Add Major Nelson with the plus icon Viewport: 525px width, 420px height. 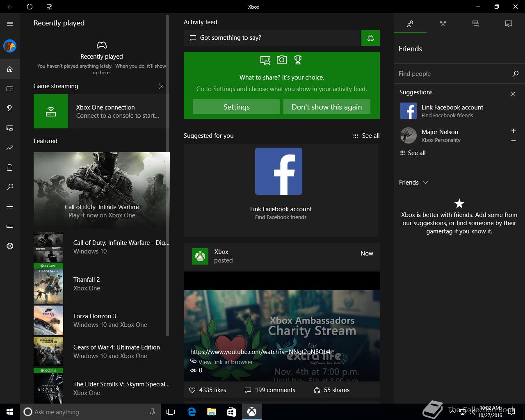point(513,131)
